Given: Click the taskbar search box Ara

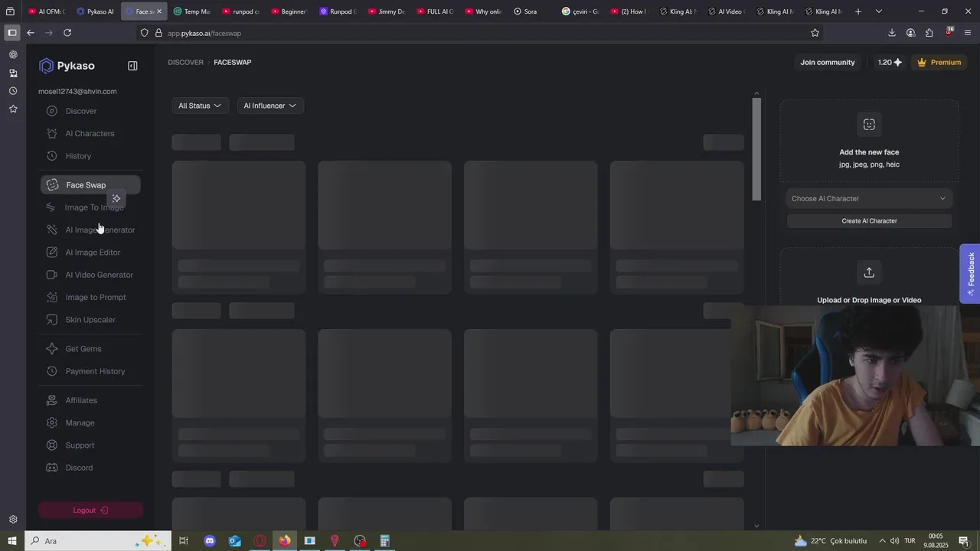Looking at the screenshot, I should 97,541.
